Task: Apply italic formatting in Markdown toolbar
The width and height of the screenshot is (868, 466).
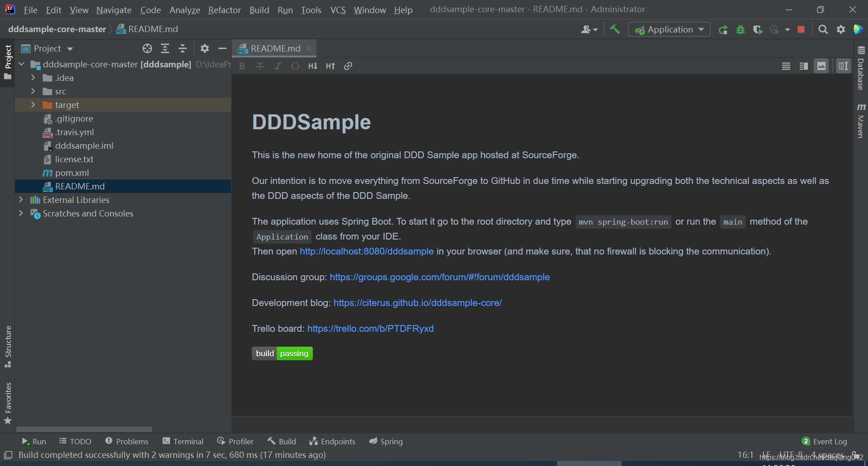Action: (278, 66)
